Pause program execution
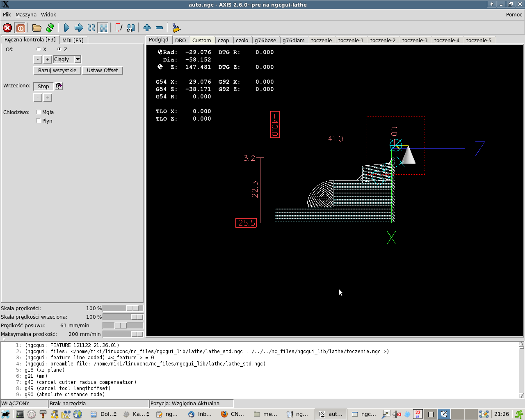 click(91, 28)
